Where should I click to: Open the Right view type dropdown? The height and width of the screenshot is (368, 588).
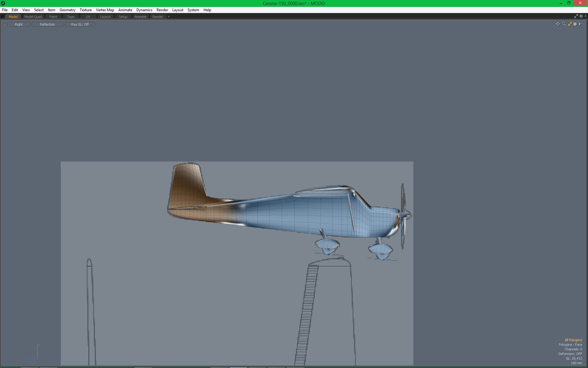tap(19, 24)
